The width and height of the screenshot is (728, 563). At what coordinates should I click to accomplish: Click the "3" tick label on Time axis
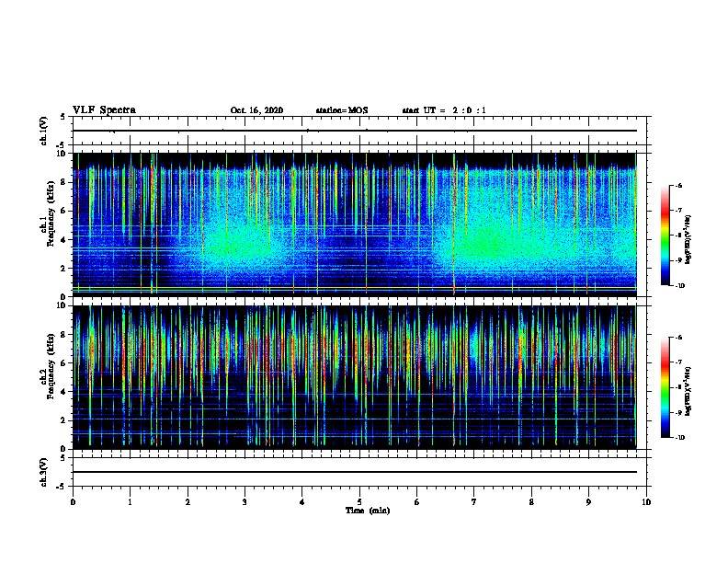point(245,502)
